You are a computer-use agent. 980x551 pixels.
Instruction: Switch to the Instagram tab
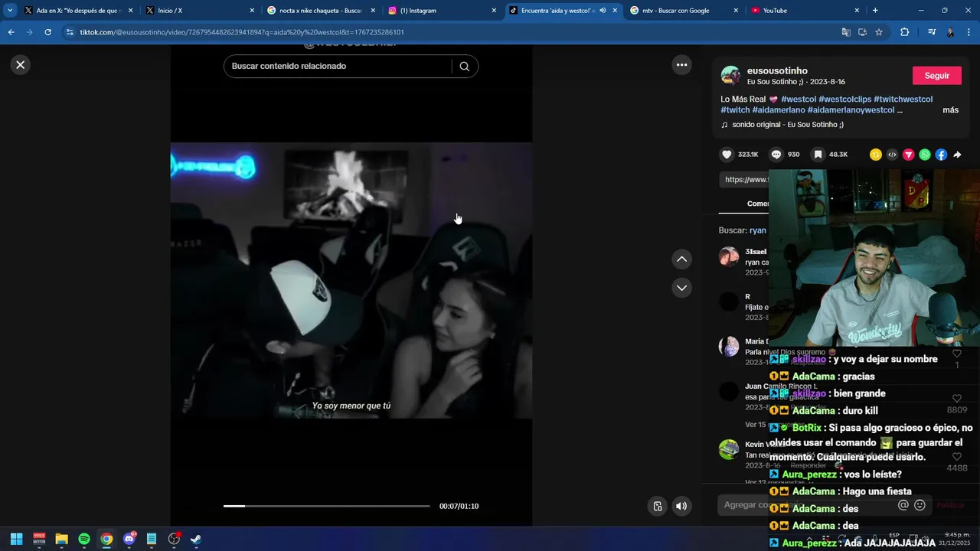pos(440,11)
